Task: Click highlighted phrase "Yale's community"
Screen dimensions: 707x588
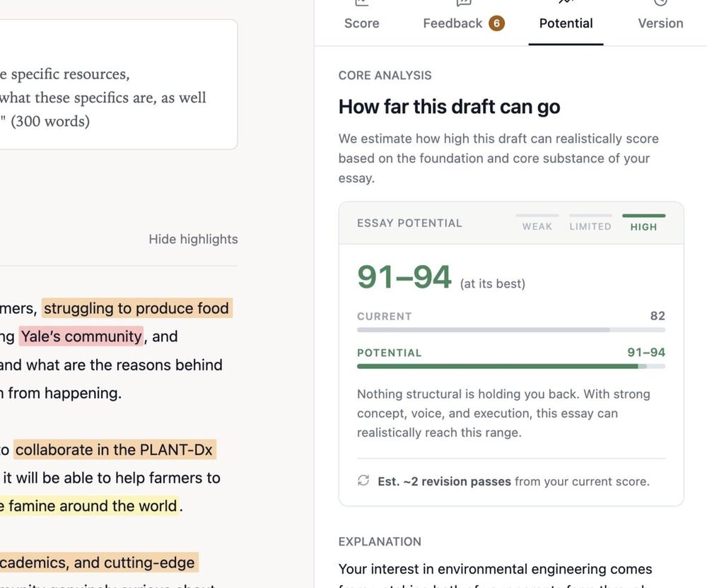Action: pyautogui.click(x=81, y=336)
